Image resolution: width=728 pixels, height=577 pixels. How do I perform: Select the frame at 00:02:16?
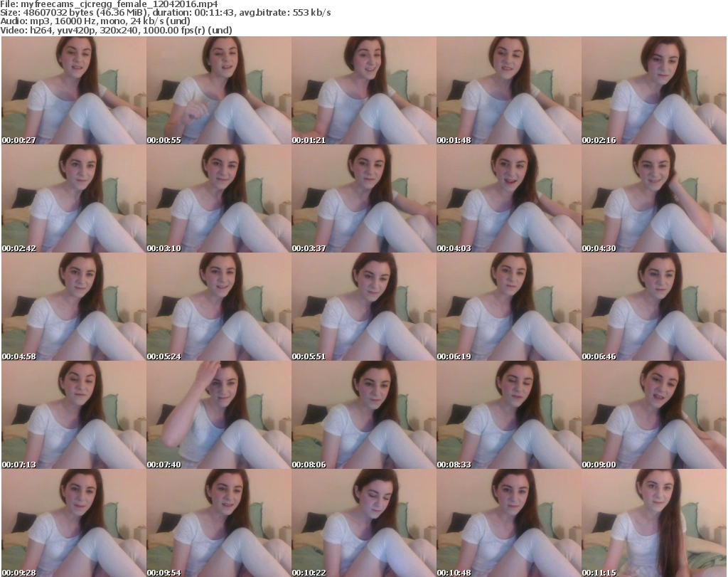click(x=654, y=90)
